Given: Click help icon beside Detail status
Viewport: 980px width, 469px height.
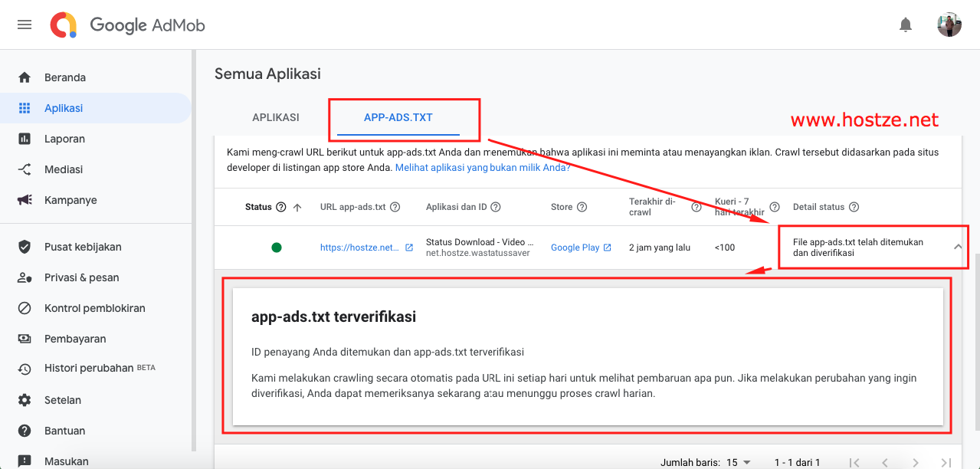Looking at the screenshot, I should (854, 207).
